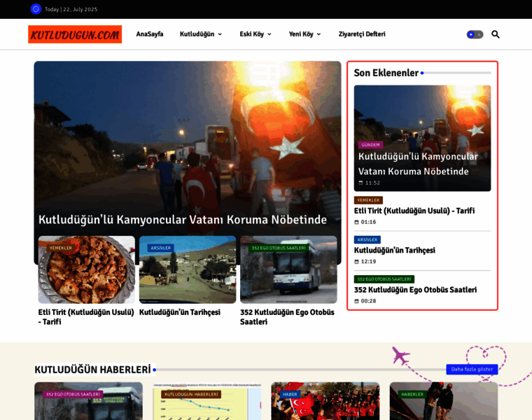
Task: Open the search magnifier icon
Action: (x=496, y=34)
